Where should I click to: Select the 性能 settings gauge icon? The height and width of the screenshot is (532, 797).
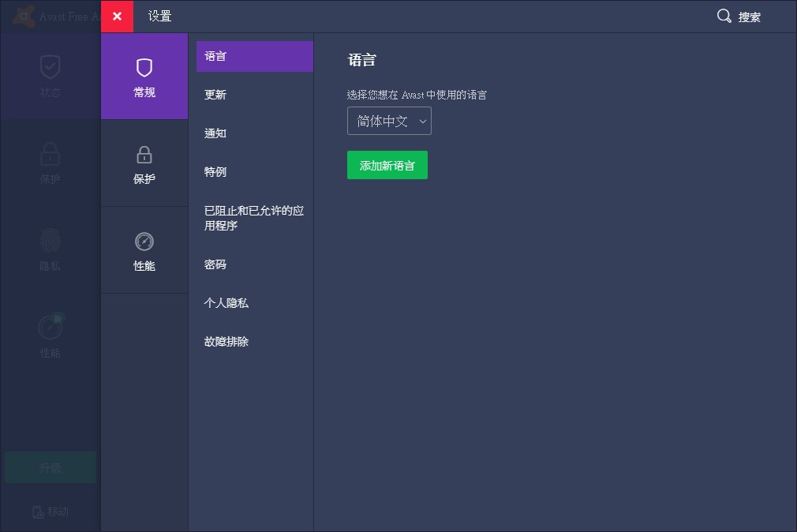144,242
